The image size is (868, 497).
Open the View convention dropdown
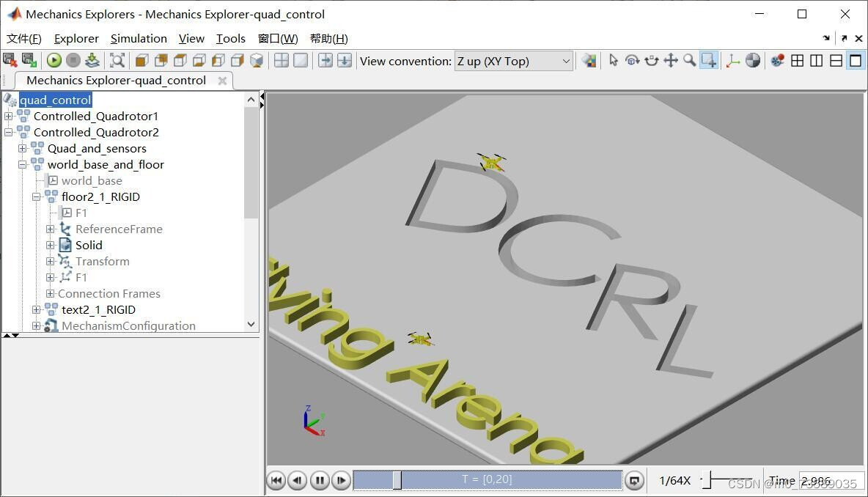(x=514, y=61)
